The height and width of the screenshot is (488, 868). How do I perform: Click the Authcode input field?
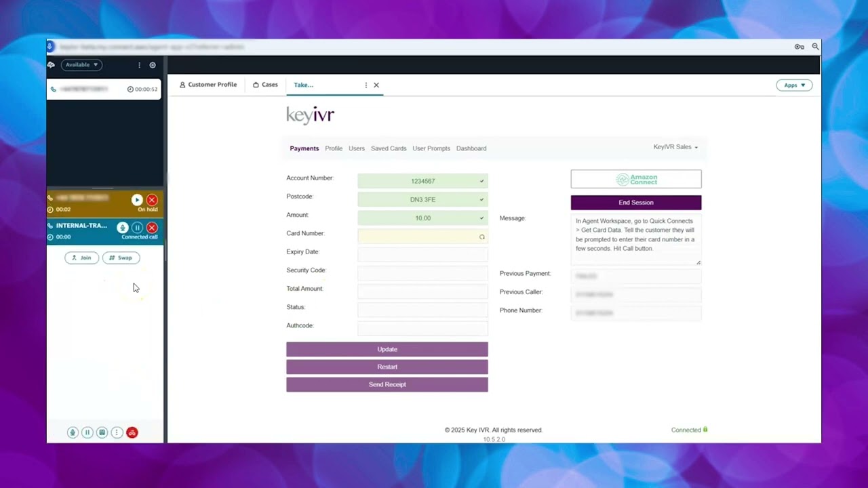422,329
